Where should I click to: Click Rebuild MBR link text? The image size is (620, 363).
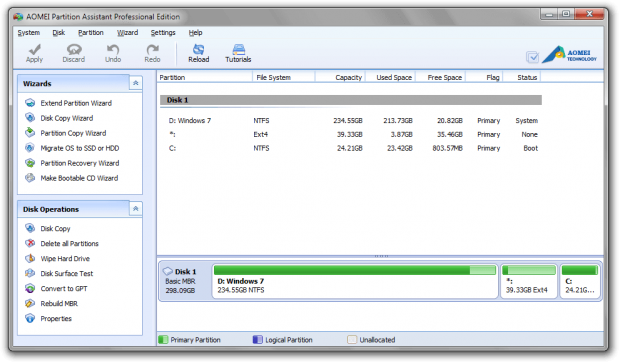pyautogui.click(x=59, y=303)
